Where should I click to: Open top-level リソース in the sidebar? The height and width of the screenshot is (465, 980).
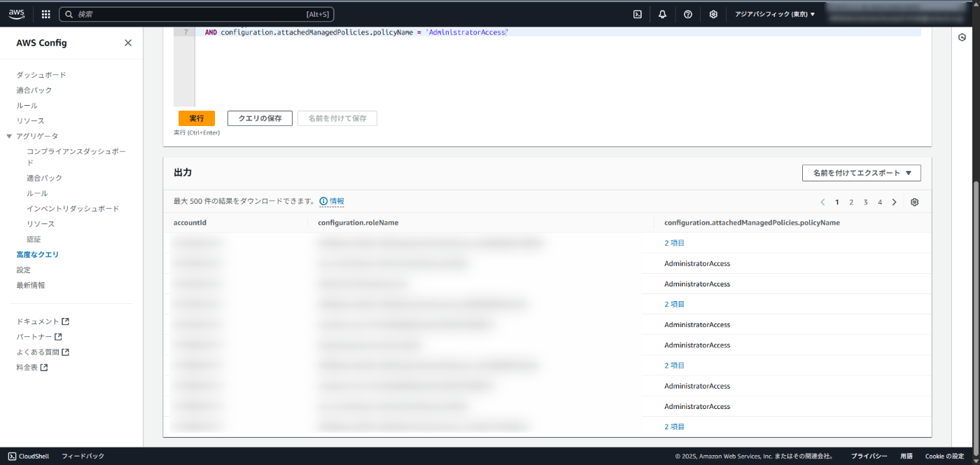(x=31, y=121)
